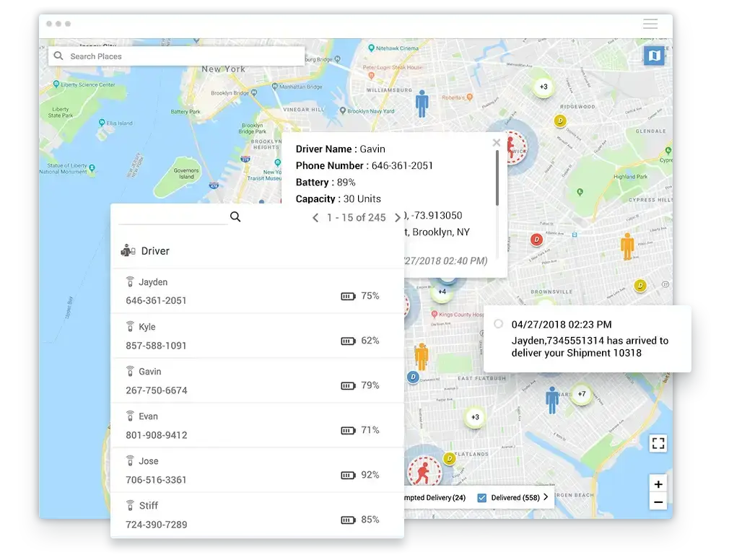This screenshot has width=729, height=560.
Task: Click the search magnifier in driver panel
Action: tap(235, 216)
